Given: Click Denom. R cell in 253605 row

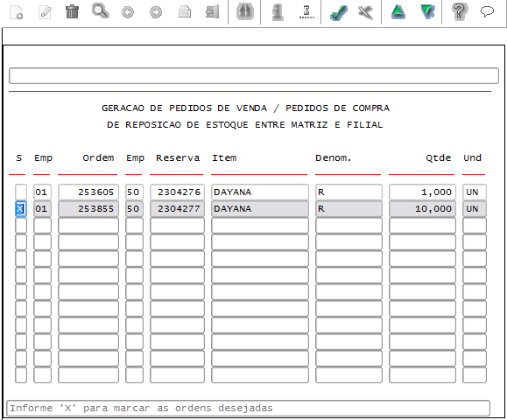Looking at the screenshot, I should (349, 192).
